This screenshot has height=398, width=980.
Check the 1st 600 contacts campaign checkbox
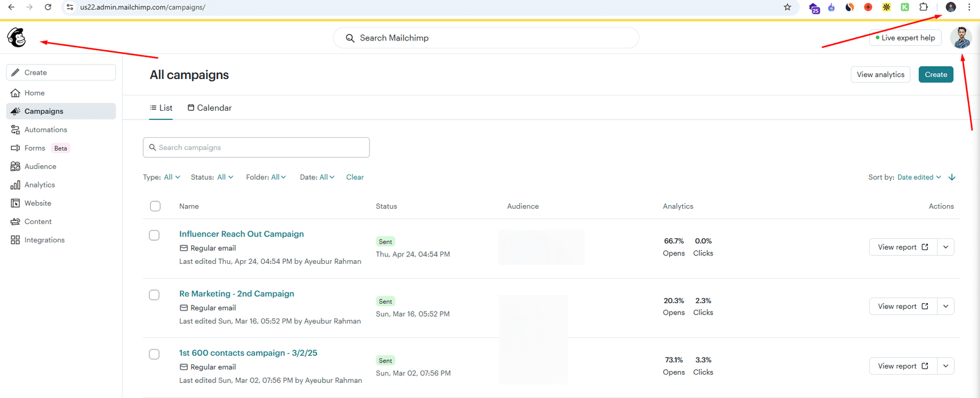[x=154, y=355]
